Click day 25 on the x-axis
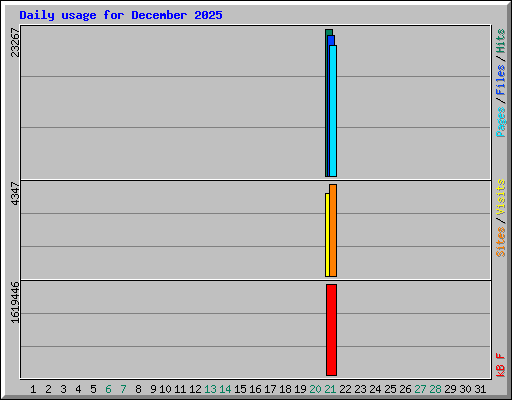Viewport: 512px width, 400px height. [390, 389]
